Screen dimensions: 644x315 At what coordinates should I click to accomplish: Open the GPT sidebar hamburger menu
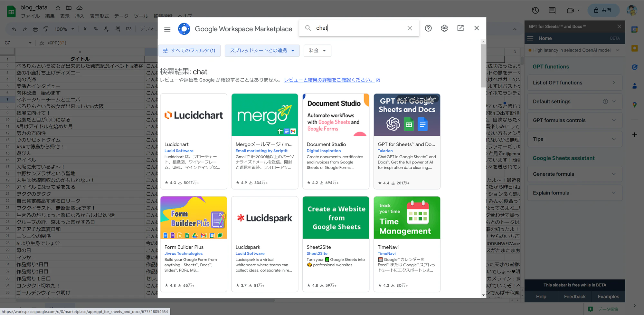530,38
